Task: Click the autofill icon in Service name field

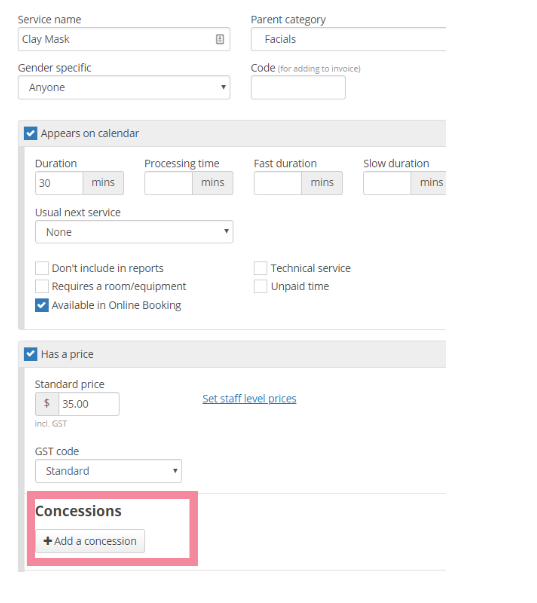Action: point(220,39)
